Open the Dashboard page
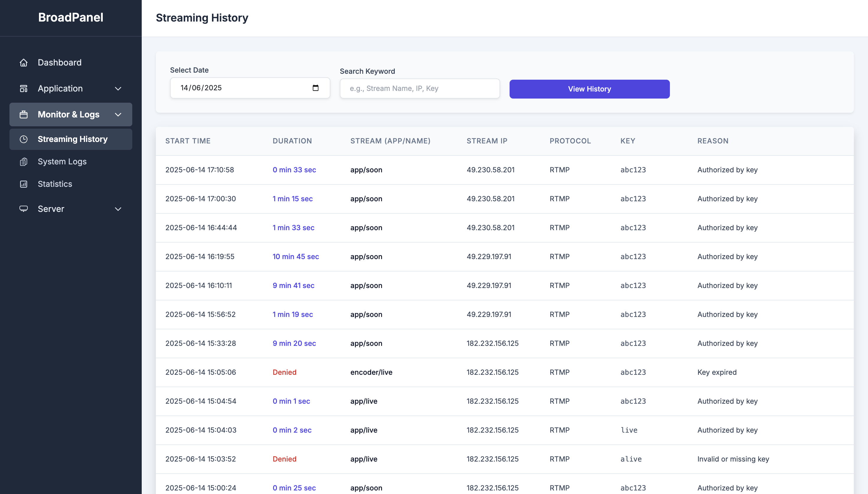Viewport: 868px width, 494px height. (x=71, y=63)
